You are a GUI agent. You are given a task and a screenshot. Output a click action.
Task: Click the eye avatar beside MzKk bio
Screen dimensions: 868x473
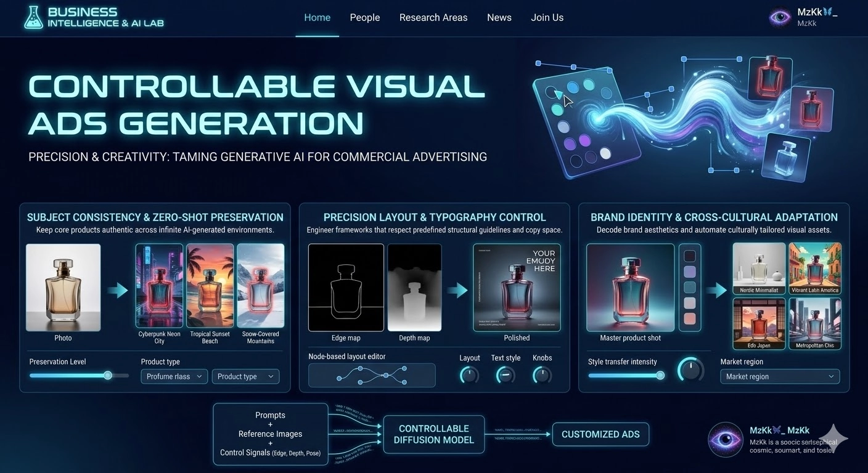pyautogui.click(x=726, y=440)
